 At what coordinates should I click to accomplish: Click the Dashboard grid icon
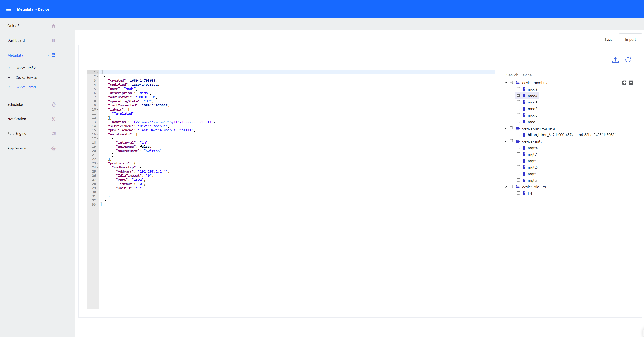pos(54,40)
